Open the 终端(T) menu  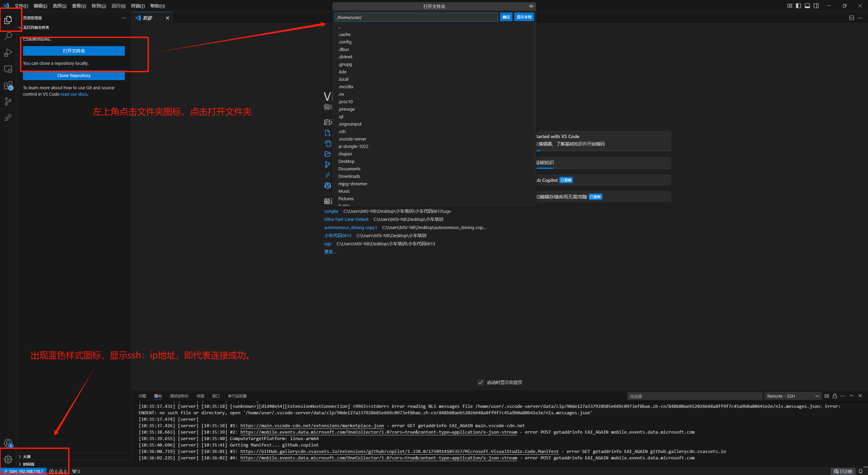click(x=138, y=6)
